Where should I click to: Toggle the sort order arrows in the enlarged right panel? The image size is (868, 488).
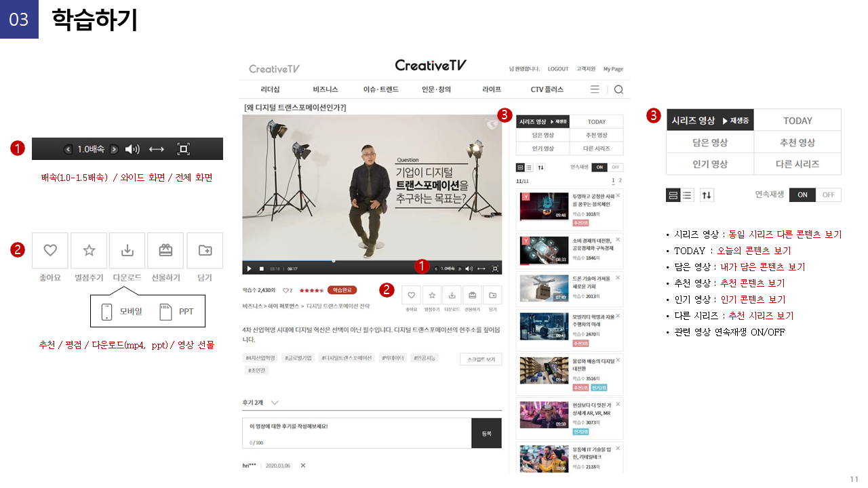707,195
